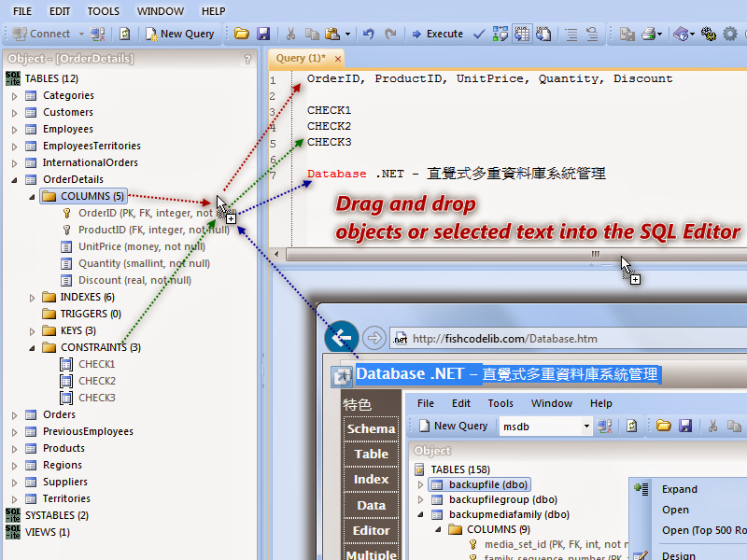
Task: Click the Print icon
Action: point(648,34)
